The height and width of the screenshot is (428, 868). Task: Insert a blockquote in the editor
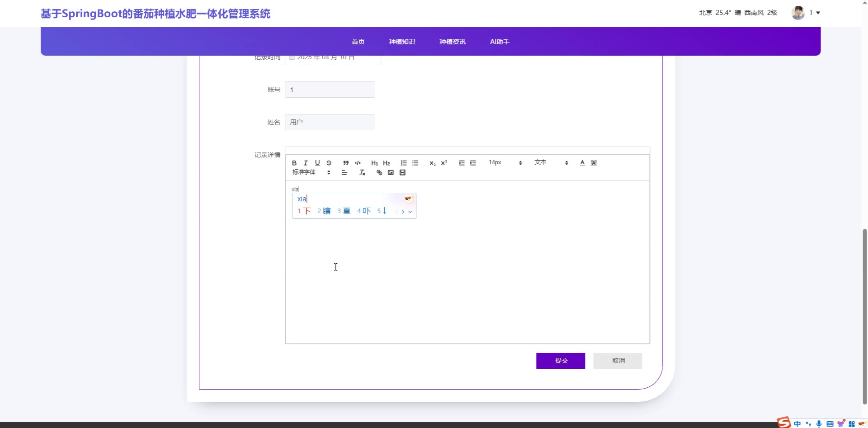coord(346,163)
